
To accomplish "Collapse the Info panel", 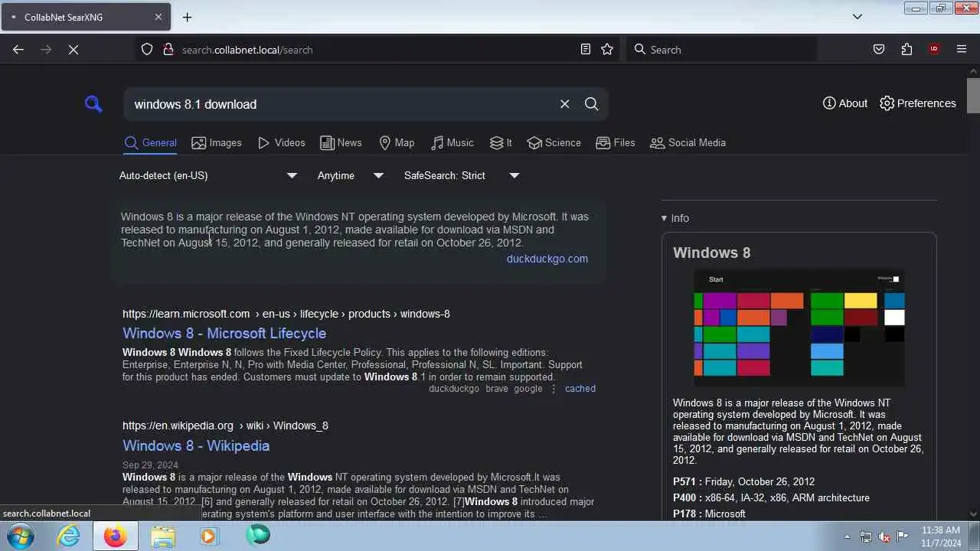I will pyautogui.click(x=675, y=218).
